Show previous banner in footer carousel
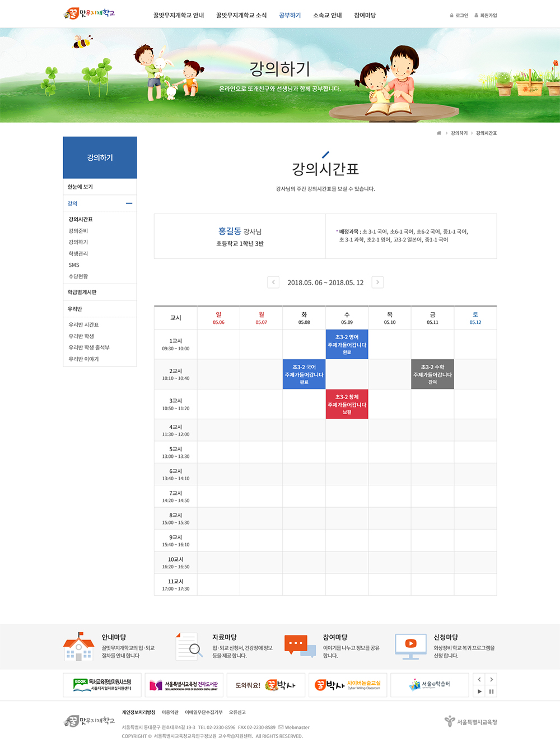This screenshot has height=742, width=560. pyautogui.click(x=479, y=680)
